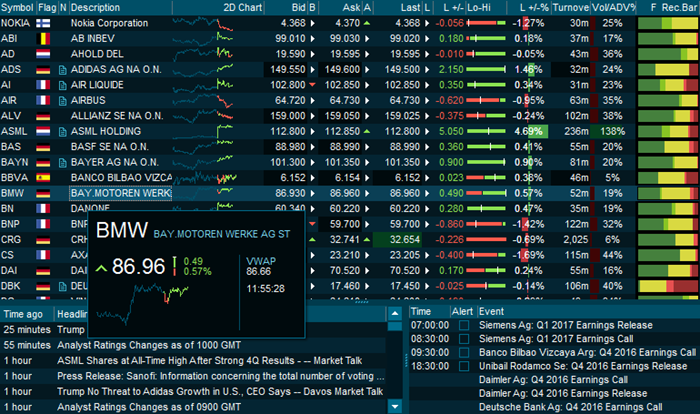Screen dimensions: 700x414
Task: Open the note icon beside ASML HOLDING
Action: 62,132
